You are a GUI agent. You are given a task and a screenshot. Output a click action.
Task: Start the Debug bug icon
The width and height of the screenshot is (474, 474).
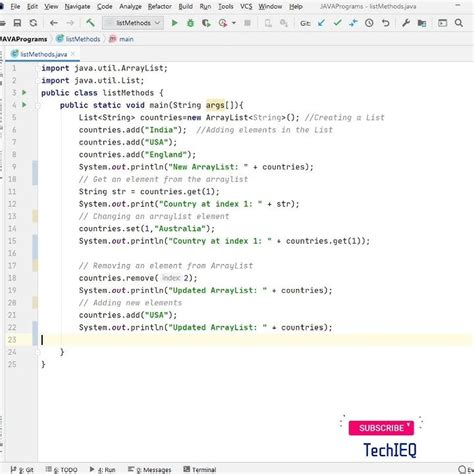190,23
